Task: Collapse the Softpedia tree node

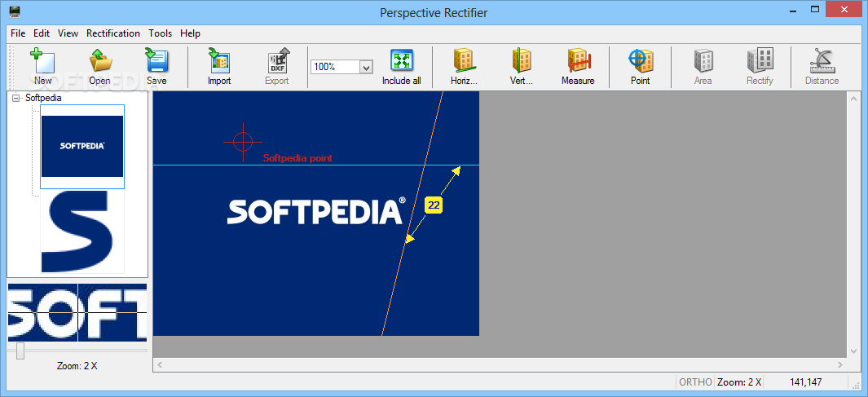Action: [15, 98]
